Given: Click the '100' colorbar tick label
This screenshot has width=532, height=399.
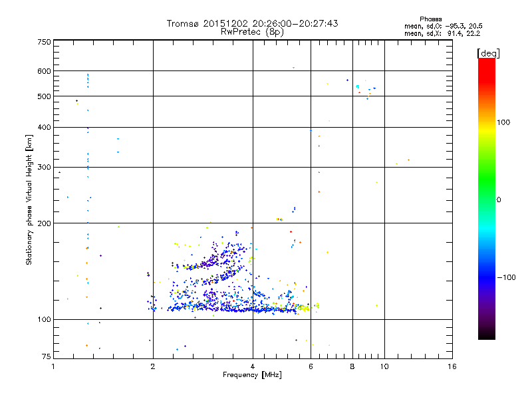Looking at the screenshot, I should pos(503,122).
